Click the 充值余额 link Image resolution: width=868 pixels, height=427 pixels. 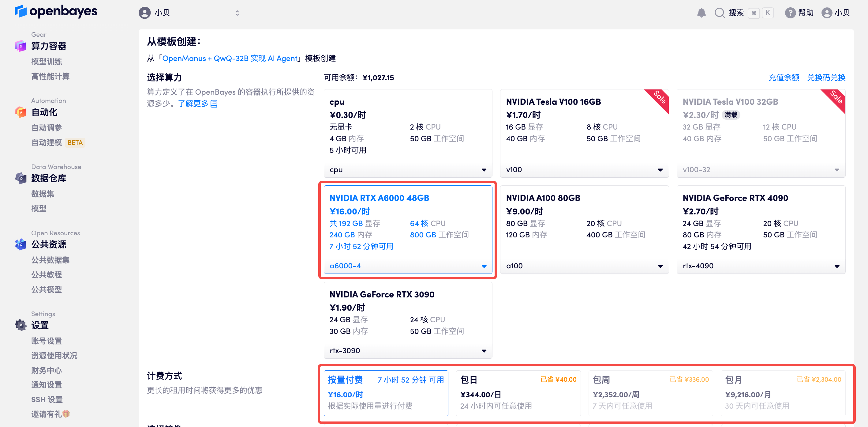784,77
